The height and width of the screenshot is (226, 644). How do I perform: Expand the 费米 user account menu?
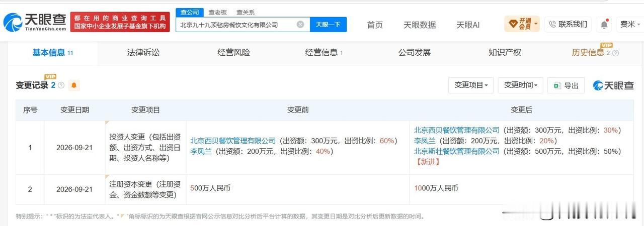coord(631,24)
